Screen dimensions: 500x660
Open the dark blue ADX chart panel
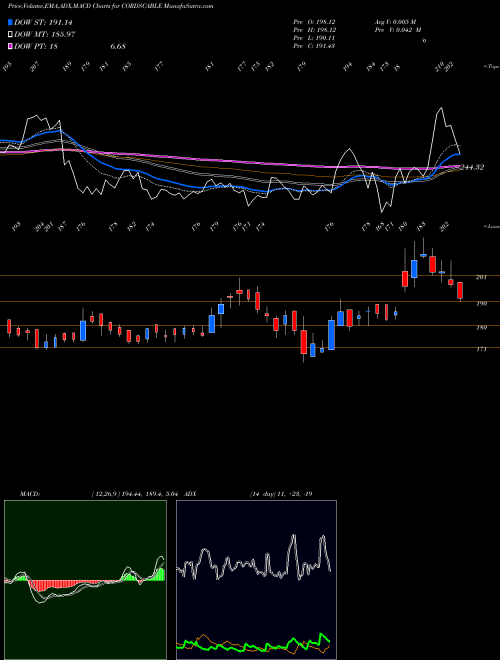click(256, 580)
